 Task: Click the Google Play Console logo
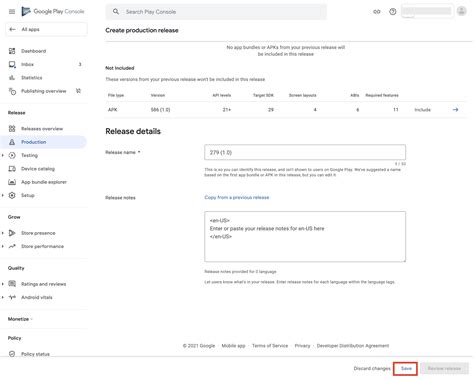tap(53, 11)
